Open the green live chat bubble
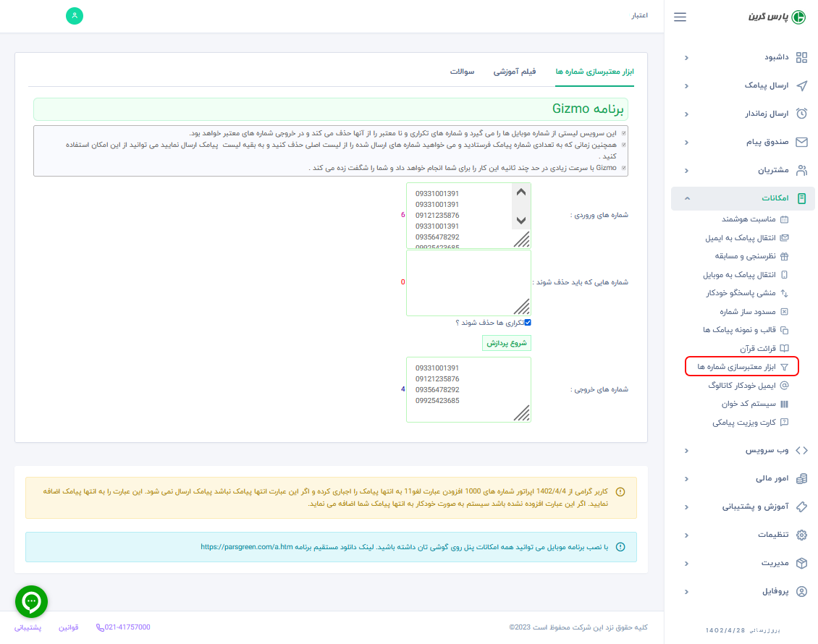This screenshot has height=644, width=818. 31,601
